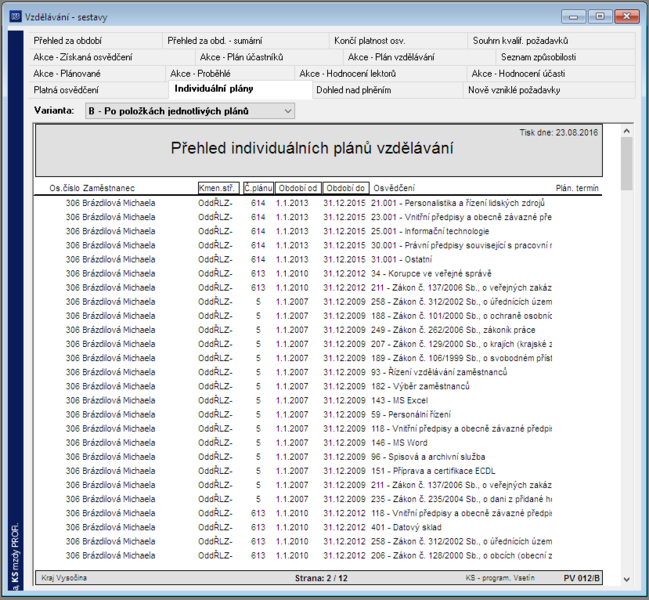Click the Kmen.stř. column header

(219, 188)
